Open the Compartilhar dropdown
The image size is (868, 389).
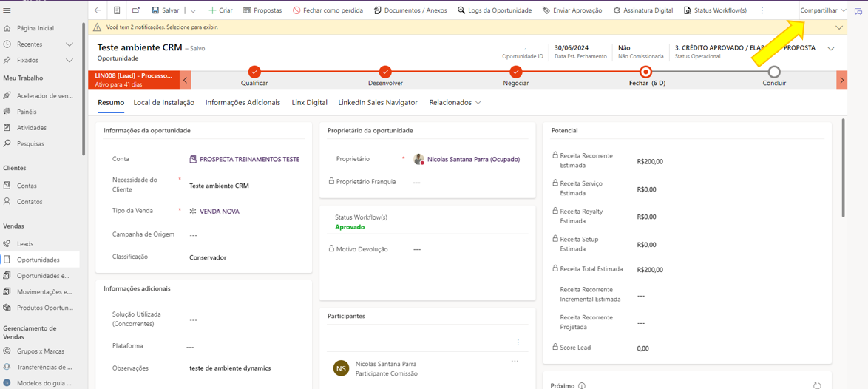click(x=823, y=10)
